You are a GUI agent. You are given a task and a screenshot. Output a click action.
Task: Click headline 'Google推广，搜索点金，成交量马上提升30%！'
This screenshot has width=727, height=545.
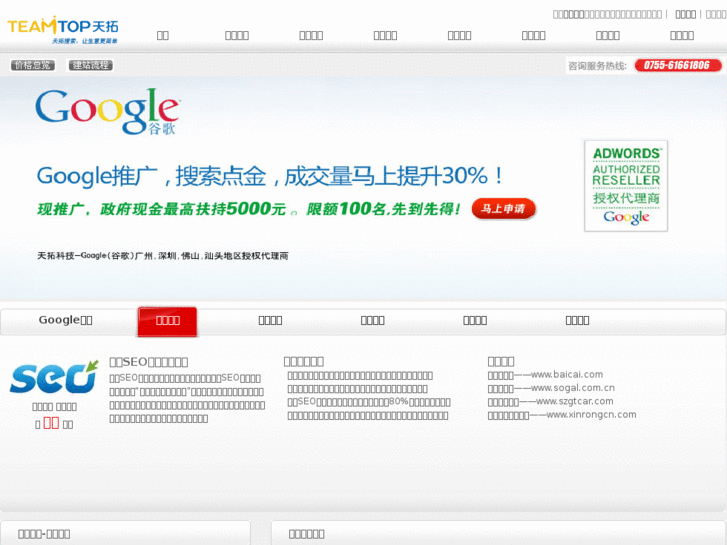(x=270, y=176)
